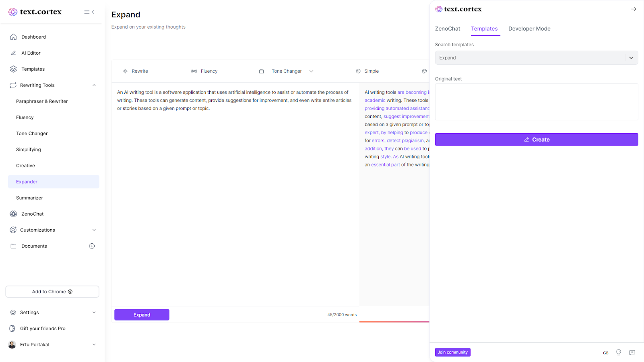
Task: Select Fluency in the sidebar list
Action: coord(25,117)
